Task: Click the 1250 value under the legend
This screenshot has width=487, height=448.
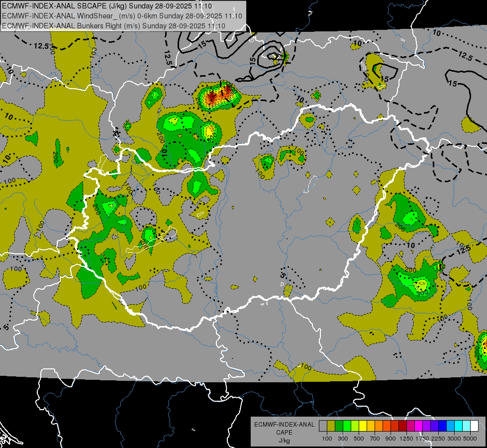Action: pos(406,439)
